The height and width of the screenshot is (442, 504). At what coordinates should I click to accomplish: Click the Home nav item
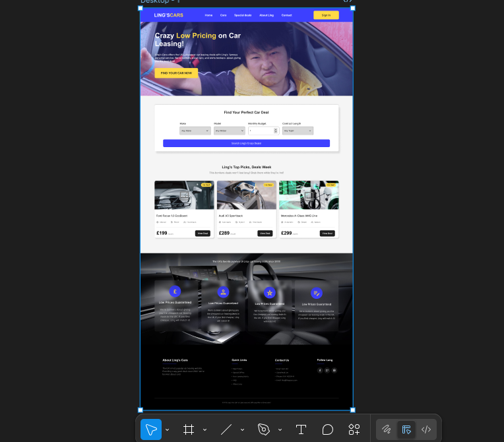208,15
